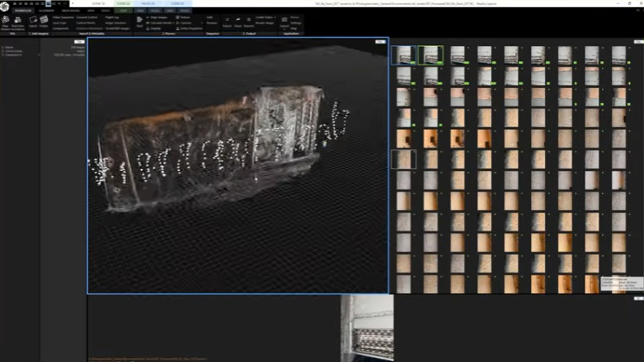Image resolution: width=644 pixels, height=362 pixels.
Task: Switch to the WORKFLOW ribbon tab
Action: [23, 10]
